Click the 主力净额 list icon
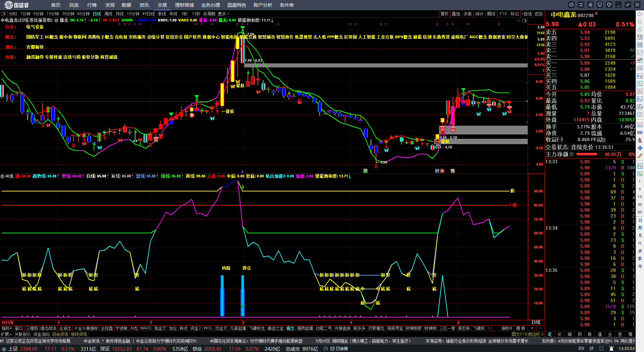Image resolution: width=644 pixels, height=352 pixels. click(572, 154)
